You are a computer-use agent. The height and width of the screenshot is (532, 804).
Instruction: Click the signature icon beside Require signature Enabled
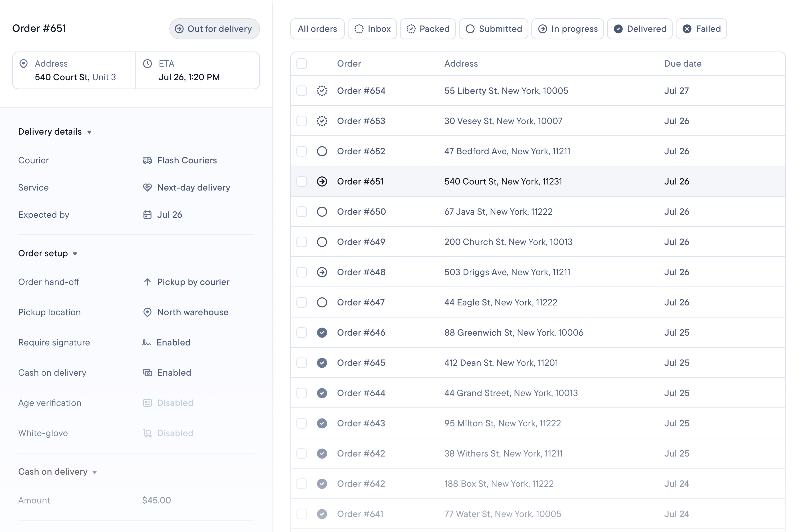[147, 342]
